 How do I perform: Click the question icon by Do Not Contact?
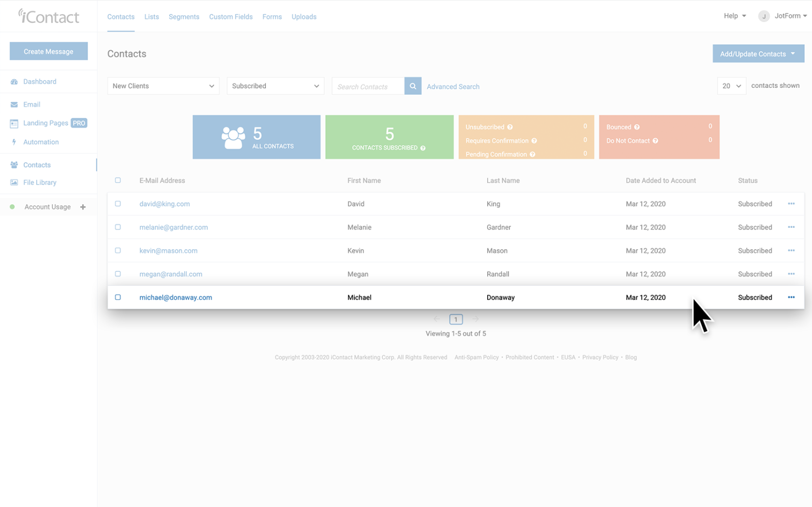pos(655,141)
